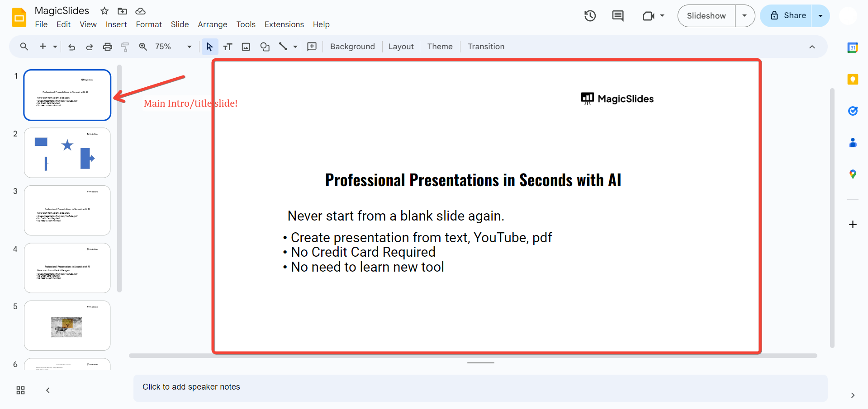Open the comments panel icon
868x409 pixels.
[x=618, y=16]
